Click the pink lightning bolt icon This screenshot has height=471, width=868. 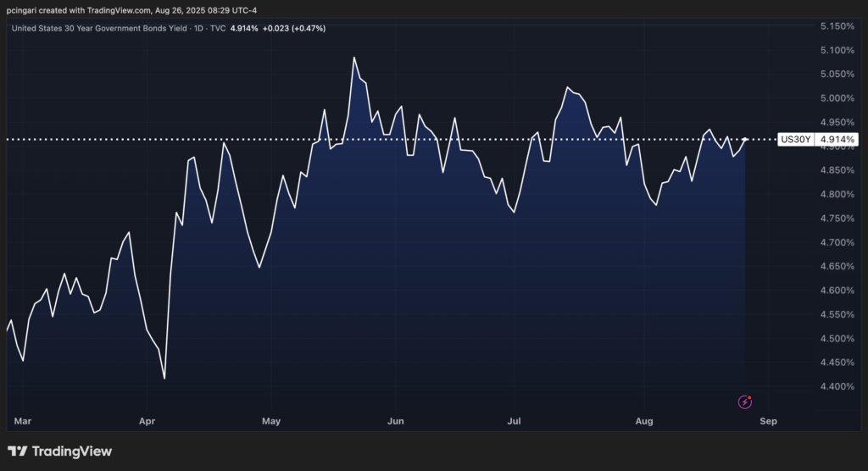pos(745,402)
